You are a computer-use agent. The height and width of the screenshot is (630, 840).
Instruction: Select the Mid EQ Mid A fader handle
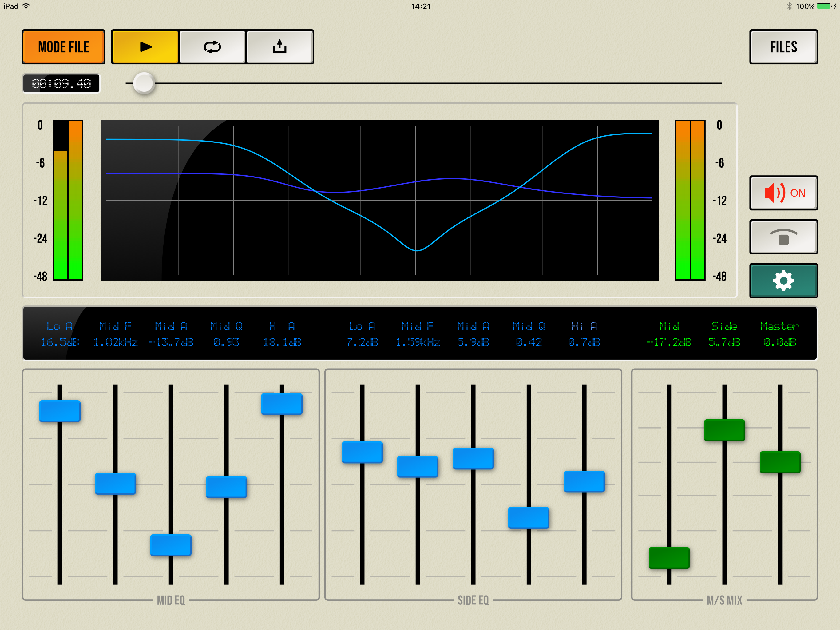tap(171, 545)
